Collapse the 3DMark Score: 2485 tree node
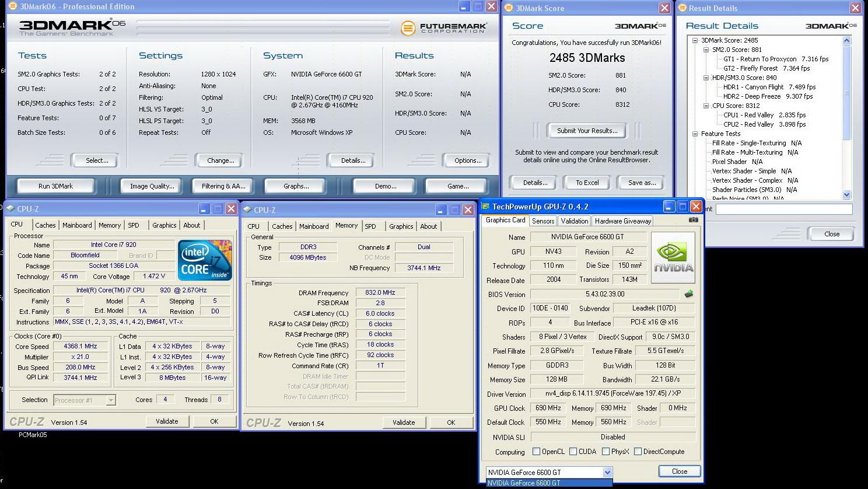Screen dimensions: 868x489 pyautogui.click(x=695, y=40)
